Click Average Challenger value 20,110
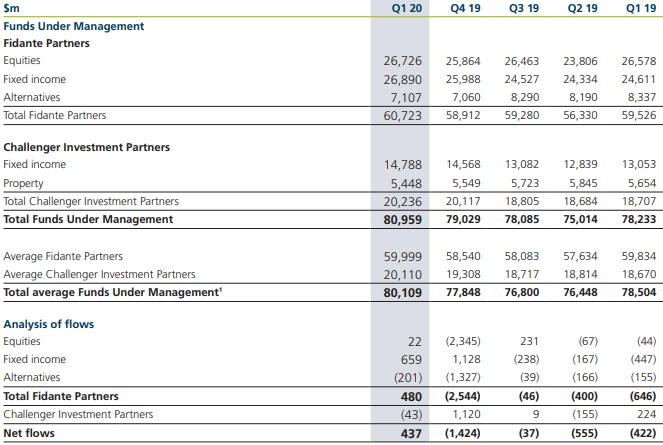 coord(403,275)
